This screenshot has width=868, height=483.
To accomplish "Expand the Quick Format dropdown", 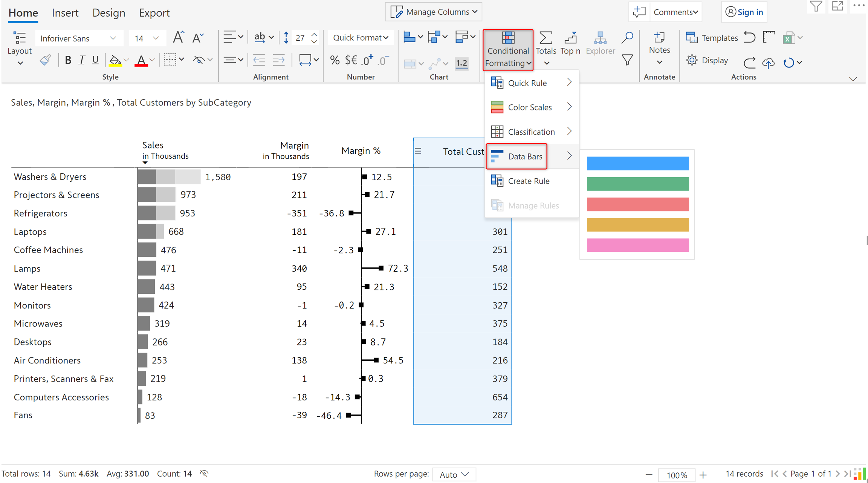I will (x=361, y=38).
